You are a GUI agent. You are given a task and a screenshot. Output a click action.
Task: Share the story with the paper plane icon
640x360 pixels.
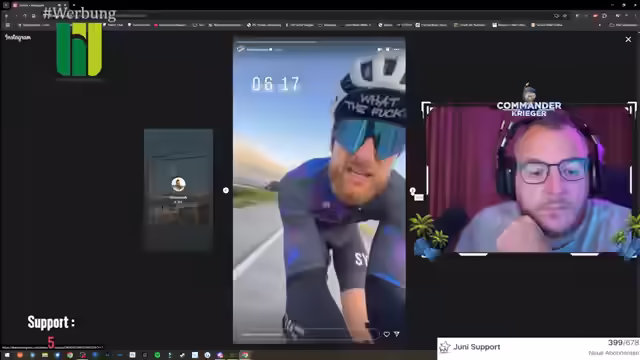click(x=397, y=334)
